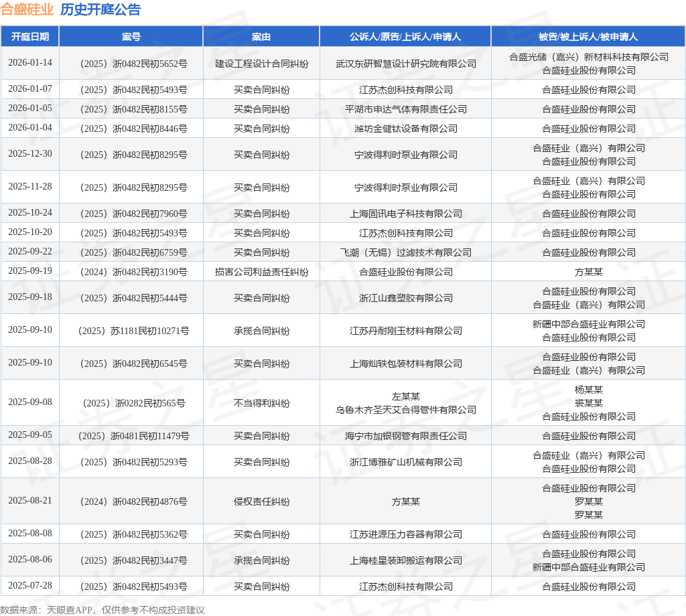Click 损害公司利益责任纠纷 cause cell
The height and width of the screenshot is (616, 686).
point(262,272)
